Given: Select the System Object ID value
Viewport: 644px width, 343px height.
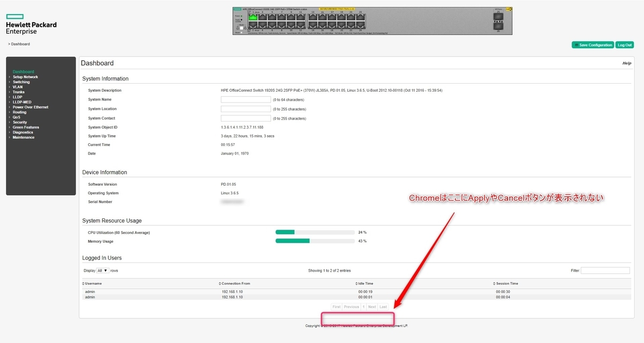Looking at the screenshot, I should click(x=242, y=127).
